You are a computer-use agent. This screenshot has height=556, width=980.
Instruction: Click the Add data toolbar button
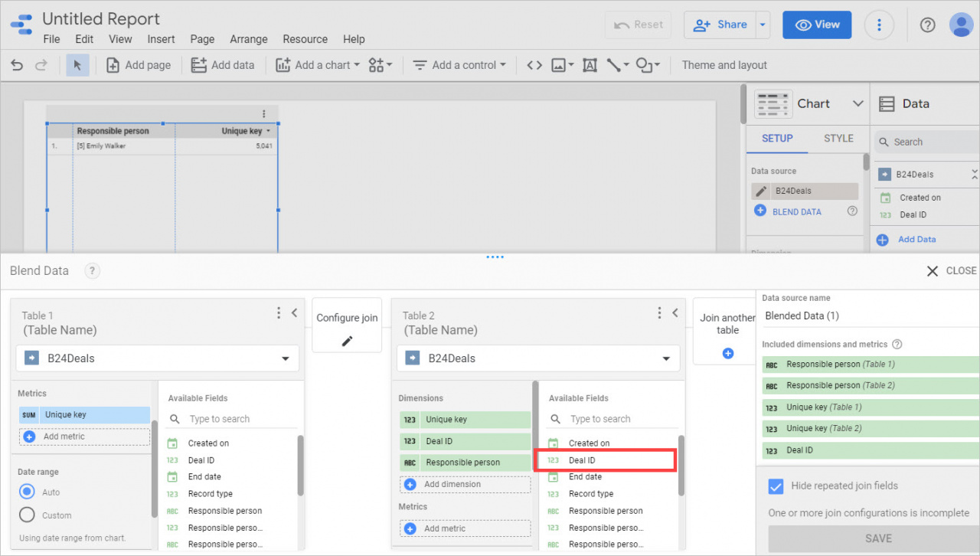[x=223, y=65]
